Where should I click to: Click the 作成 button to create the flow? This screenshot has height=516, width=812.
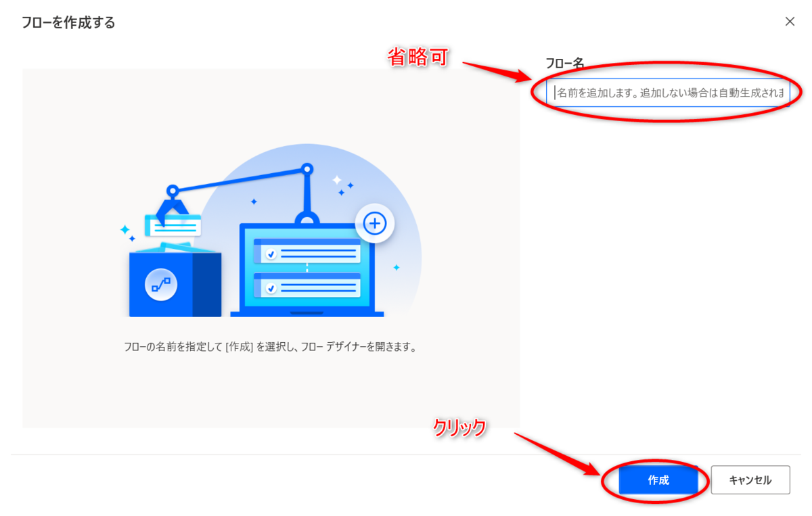[x=658, y=480]
